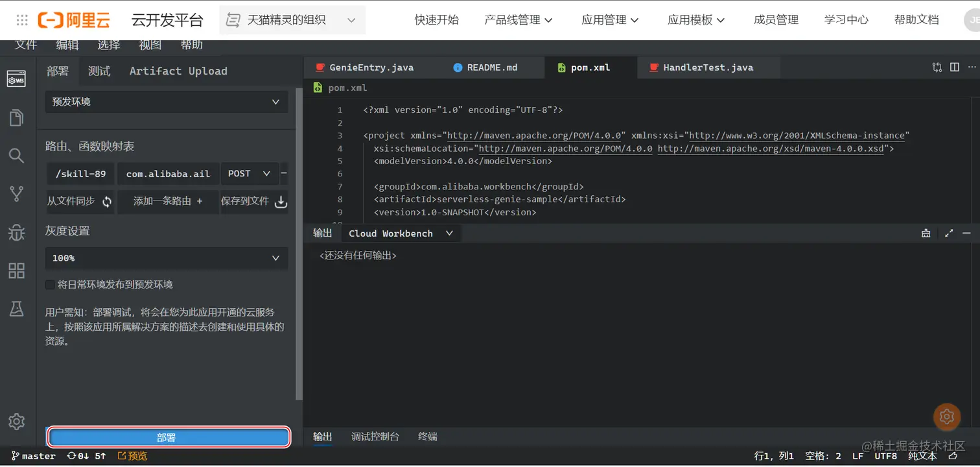Viewport: 980px width, 467px height.
Task: Open the Cloud Workbench output channel dropdown
Action: coord(401,233)
